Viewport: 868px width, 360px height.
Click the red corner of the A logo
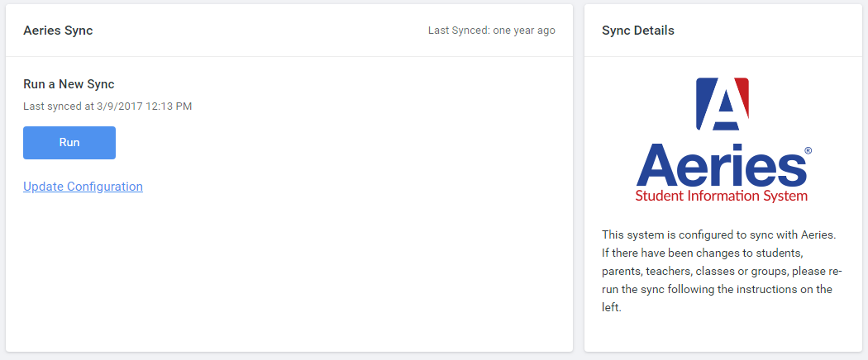(742, 89)
